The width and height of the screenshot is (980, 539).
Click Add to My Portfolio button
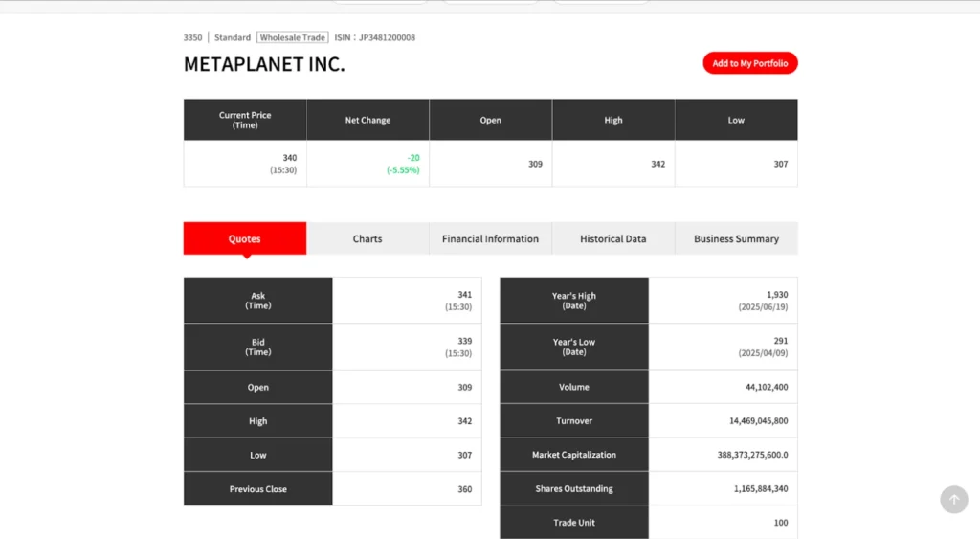(749, 63)
